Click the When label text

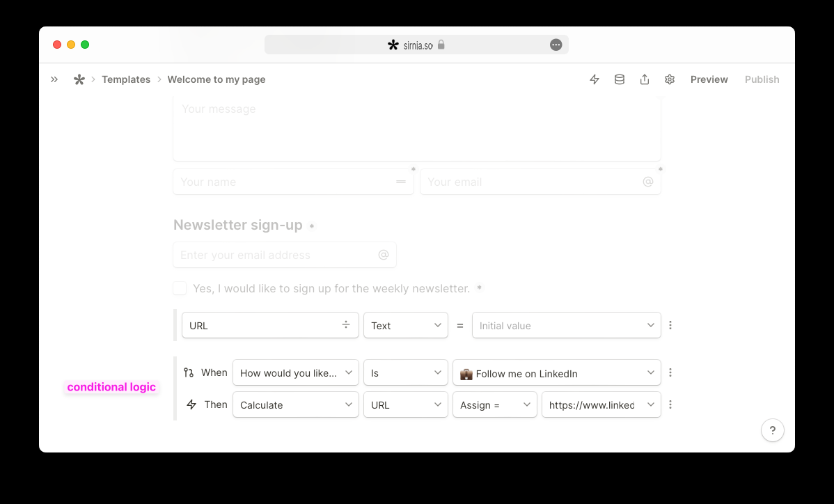click(x=214, y=372)
